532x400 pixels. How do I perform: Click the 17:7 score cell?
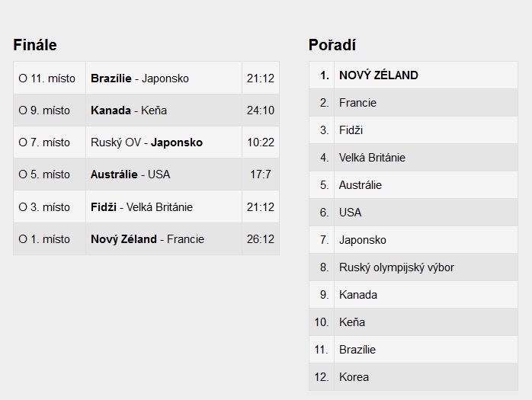tap(261, 174)
